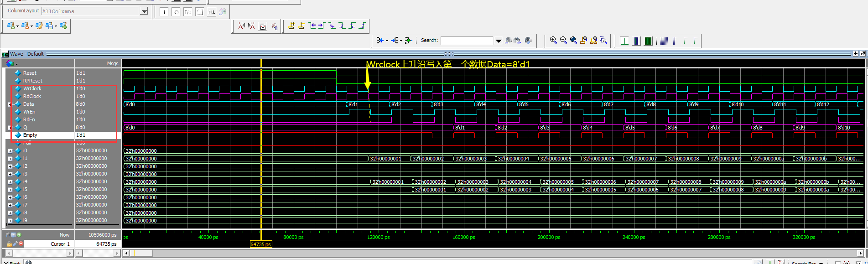Open the Search field dropdown arrow

(498, 41)
